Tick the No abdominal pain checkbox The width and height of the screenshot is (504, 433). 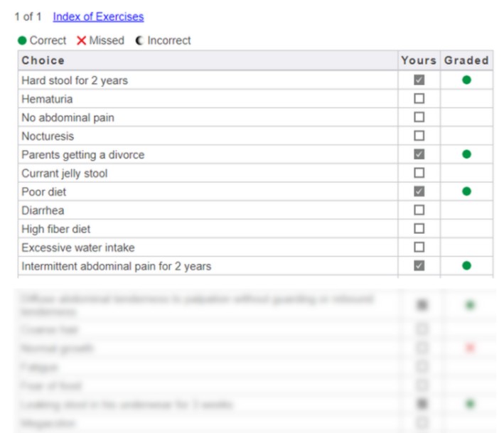coord(419,117)
